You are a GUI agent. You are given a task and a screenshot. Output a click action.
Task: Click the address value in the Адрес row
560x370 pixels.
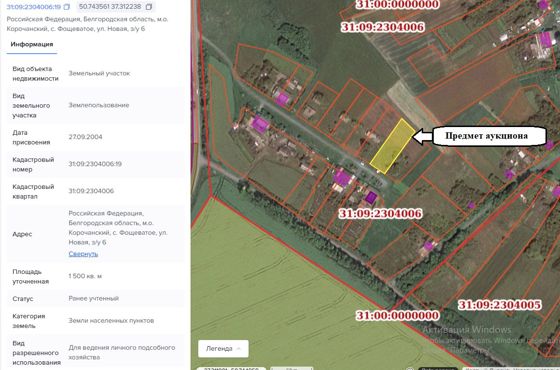click(x=118, y=228)
